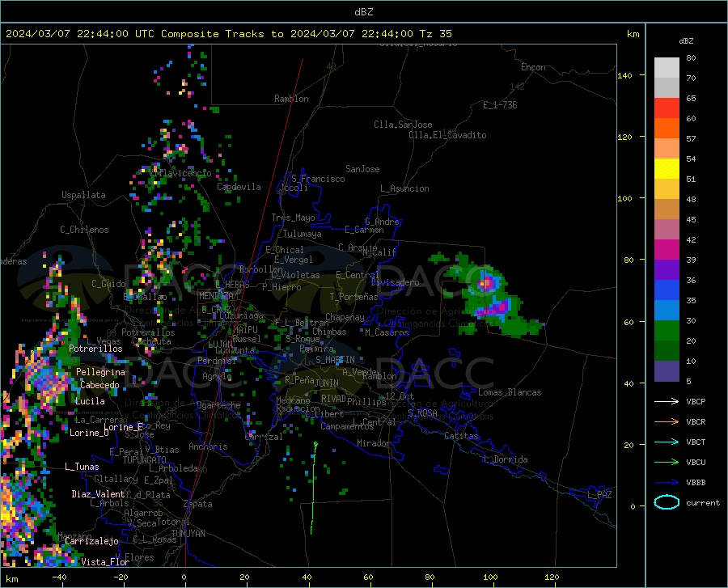728x588 pixels.
Task: Pick the magenta 42 dBZ swatch
Action: [x=667, y=250]
